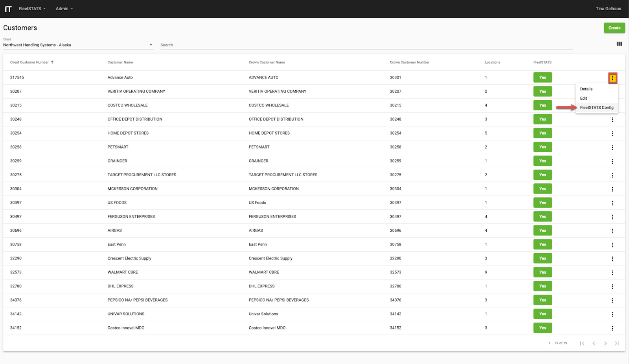Go to last page of results

tap(617, 344)
